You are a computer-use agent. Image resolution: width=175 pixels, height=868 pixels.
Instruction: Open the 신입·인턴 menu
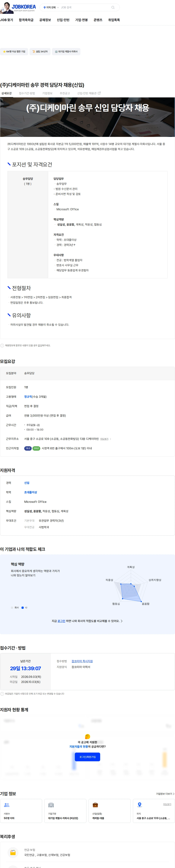(x=63, y=20)
